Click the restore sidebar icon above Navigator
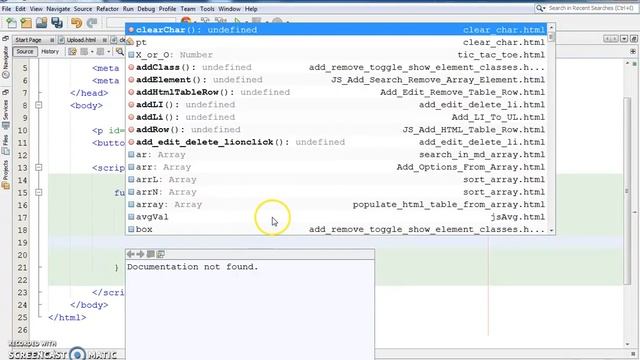 pos(5,38)
